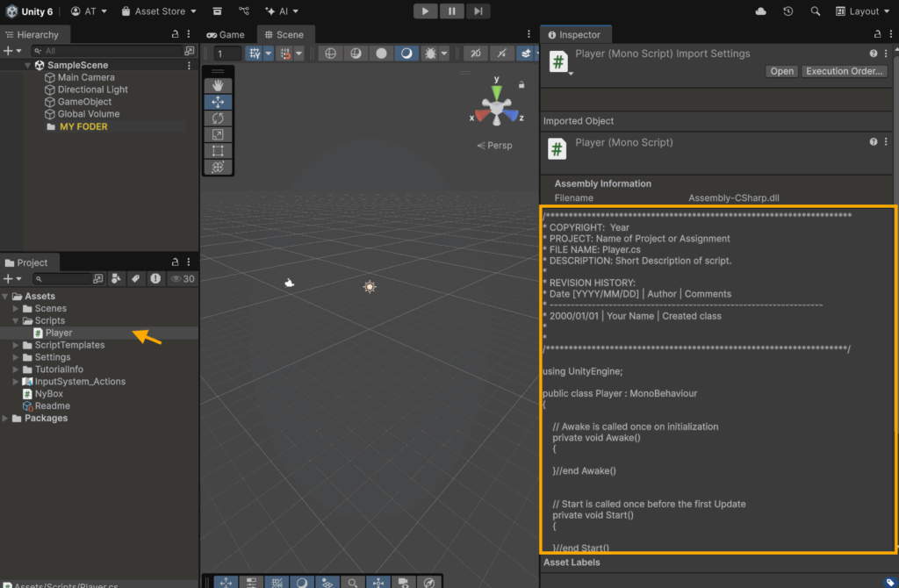Select the Scale tool
The width and height of the screenshot is (899, 588).
218,134
